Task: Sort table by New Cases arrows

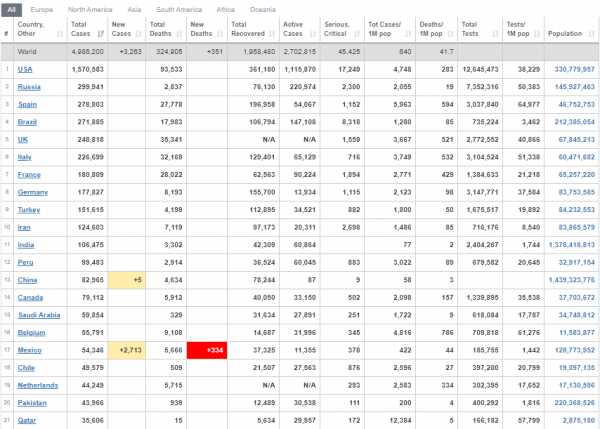Action: [x=139, y=34]
